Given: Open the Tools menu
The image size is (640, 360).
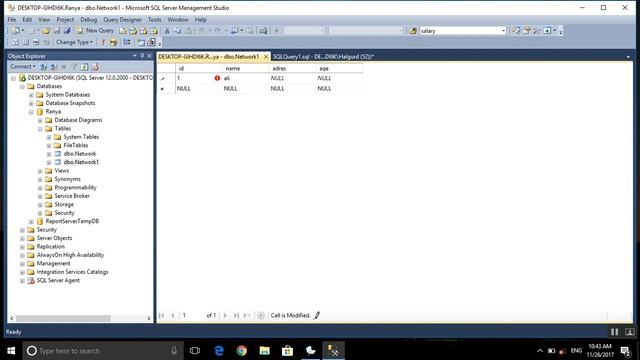Looking at the screenshot, I should [154, 20].
